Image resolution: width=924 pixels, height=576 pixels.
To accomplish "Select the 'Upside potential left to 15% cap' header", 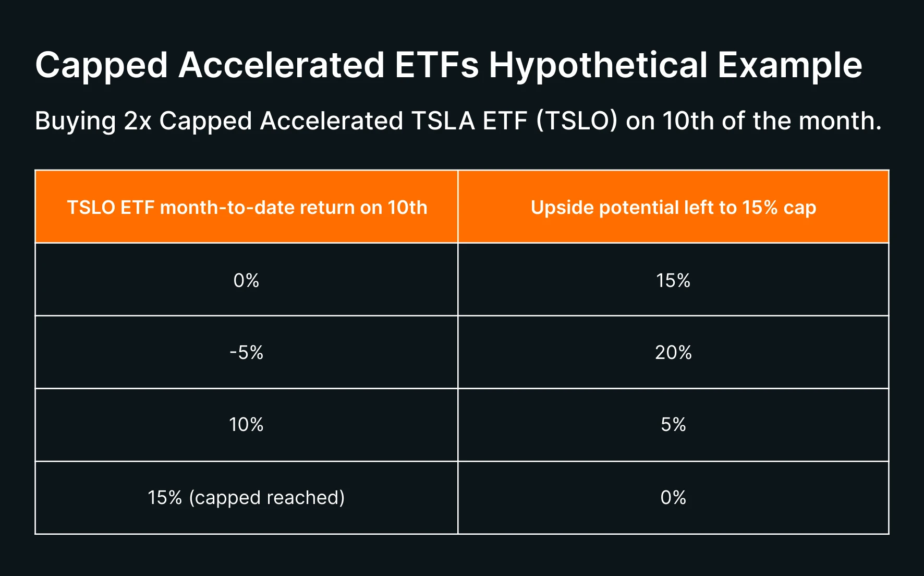I will [x=673, y=208].
